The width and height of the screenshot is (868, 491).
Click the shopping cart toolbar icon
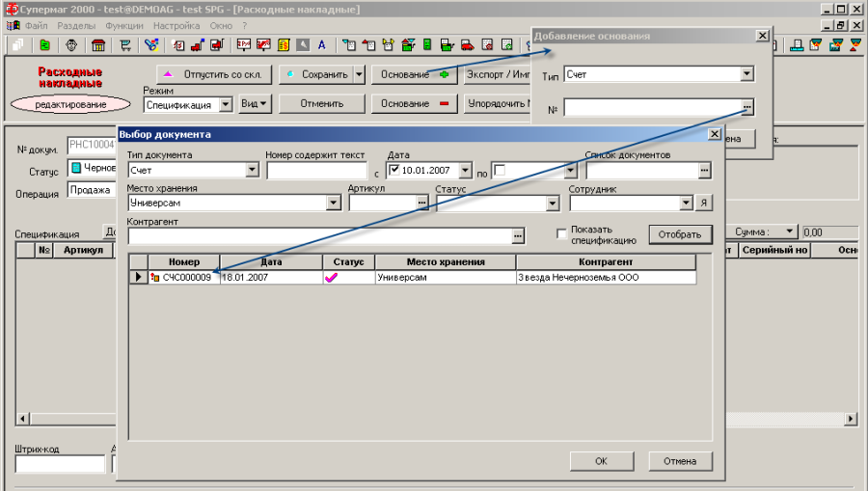point(125,44)
